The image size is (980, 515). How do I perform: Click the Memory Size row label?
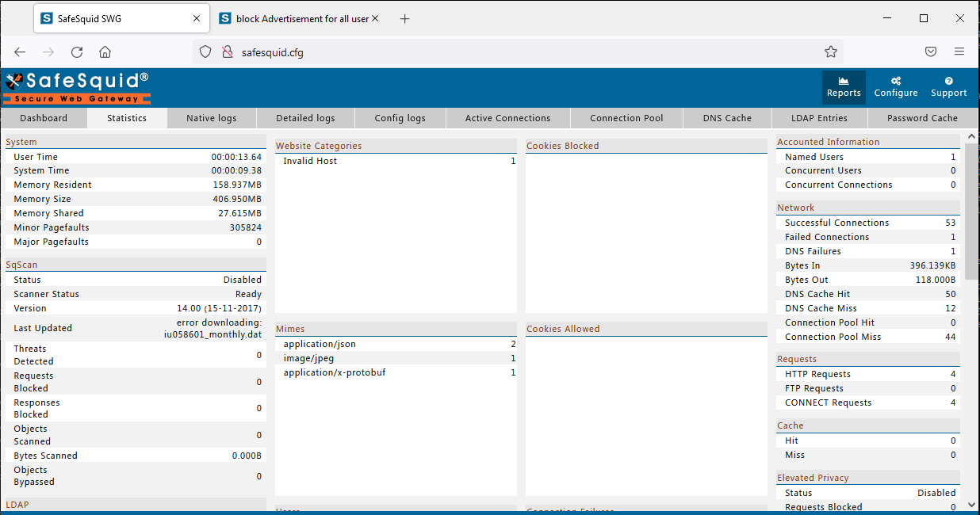pyautogui.click(x=42, y=199)
